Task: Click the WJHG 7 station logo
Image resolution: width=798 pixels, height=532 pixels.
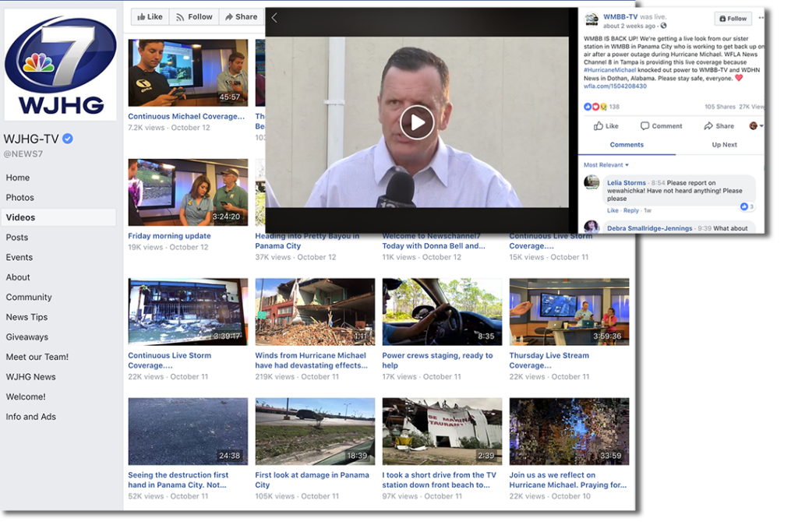Action: pos(60,65)
